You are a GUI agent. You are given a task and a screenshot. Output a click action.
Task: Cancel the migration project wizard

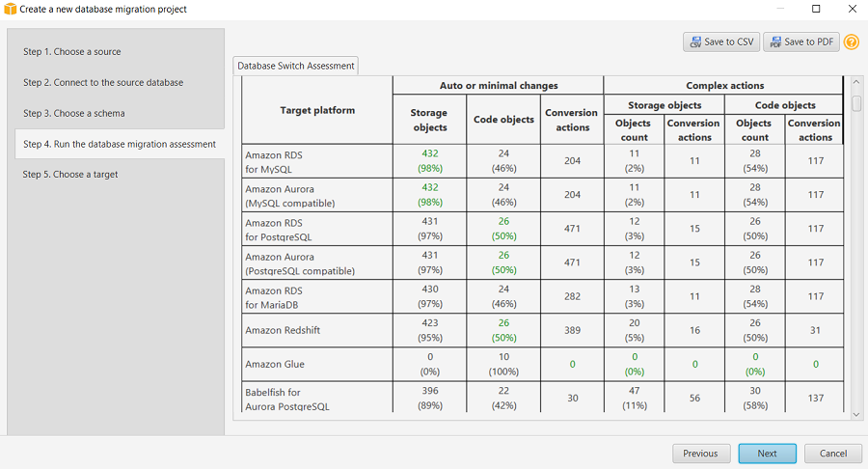(832, 454)
